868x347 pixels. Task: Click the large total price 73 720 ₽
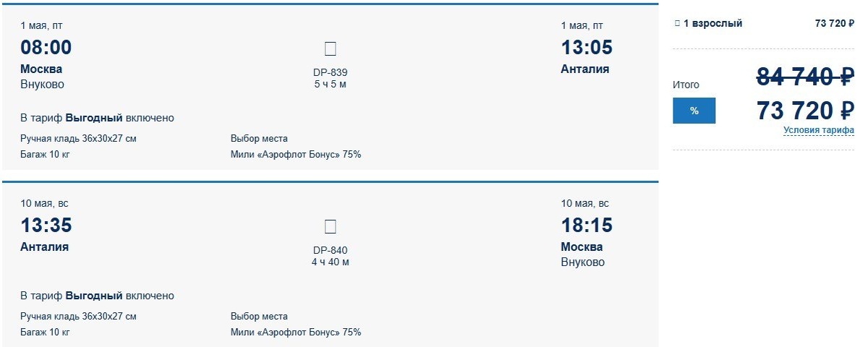pyautogui.click(x=805, y=111)
